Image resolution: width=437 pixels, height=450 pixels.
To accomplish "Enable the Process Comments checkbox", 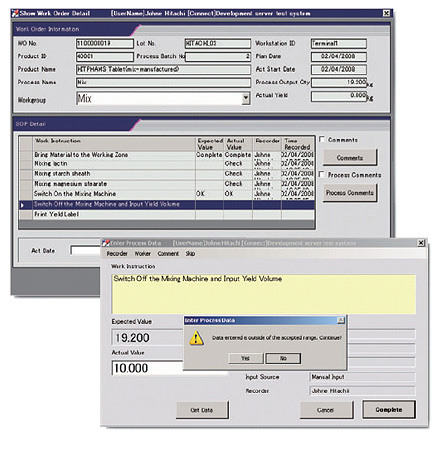I will coord(322,174).
